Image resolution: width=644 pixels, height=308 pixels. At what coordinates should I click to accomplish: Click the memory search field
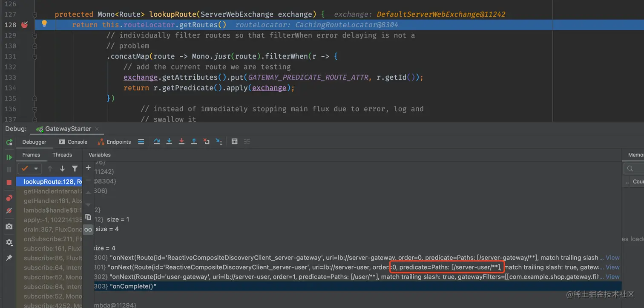634,169
